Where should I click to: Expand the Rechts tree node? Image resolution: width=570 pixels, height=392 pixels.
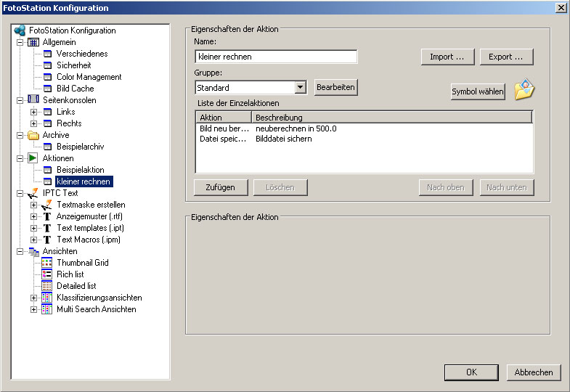34,124
